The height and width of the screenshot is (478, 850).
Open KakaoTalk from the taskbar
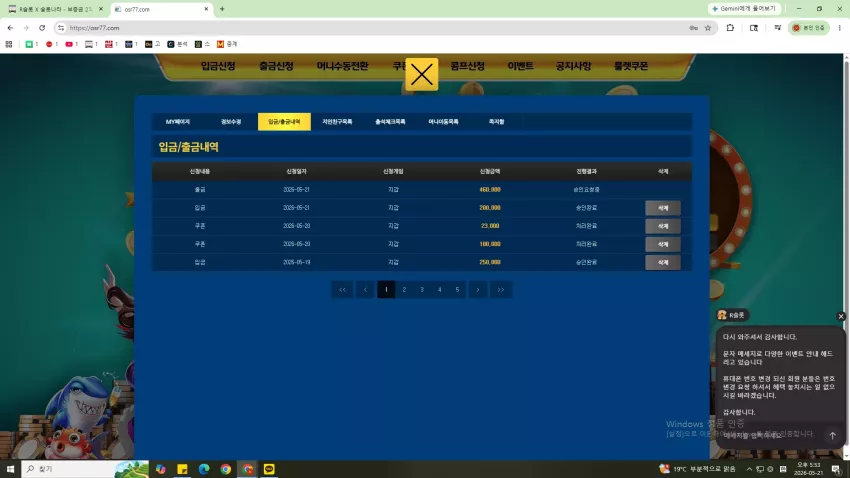[x=269, y=469]
